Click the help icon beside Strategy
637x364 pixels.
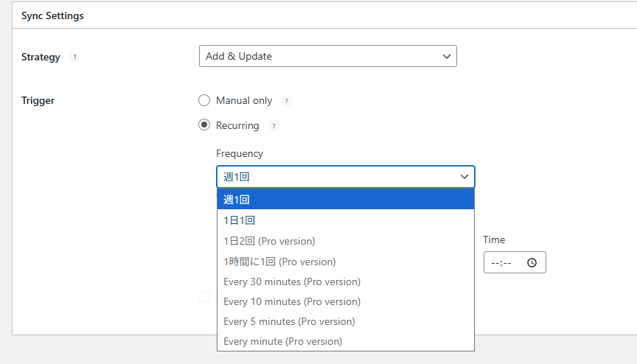tap(75, 57)
